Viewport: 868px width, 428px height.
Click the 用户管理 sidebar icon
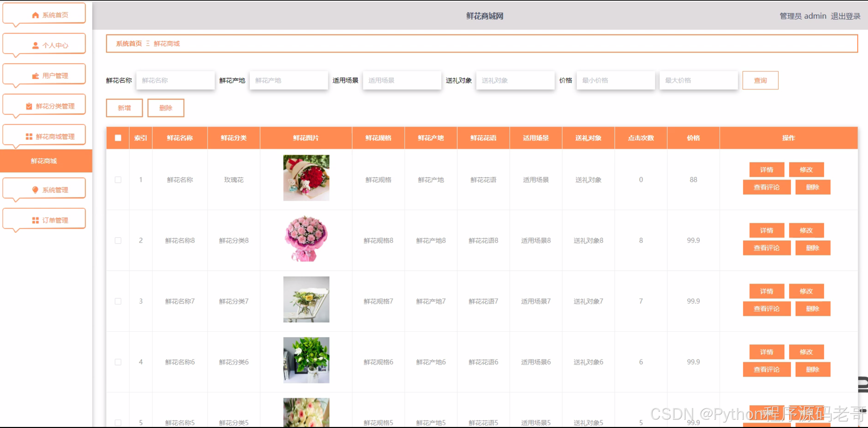(x=35, y=76)
